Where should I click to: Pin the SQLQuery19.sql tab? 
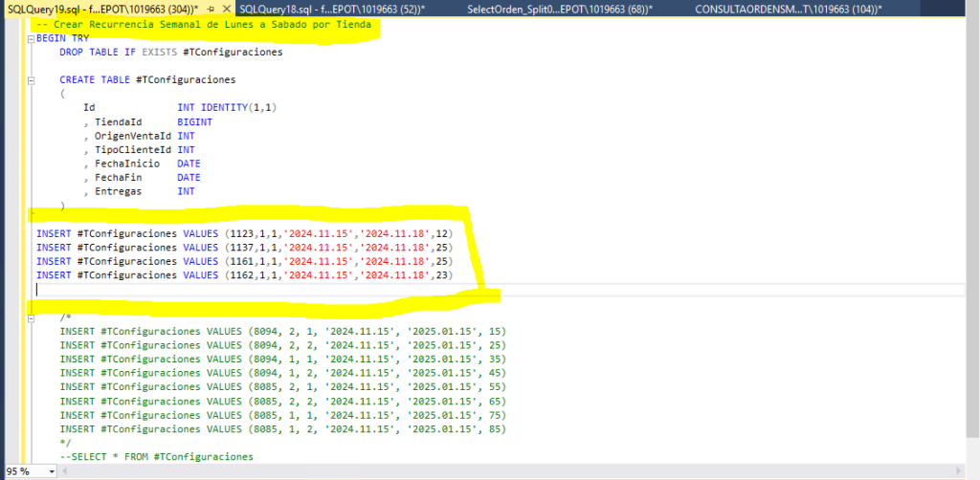212,9
